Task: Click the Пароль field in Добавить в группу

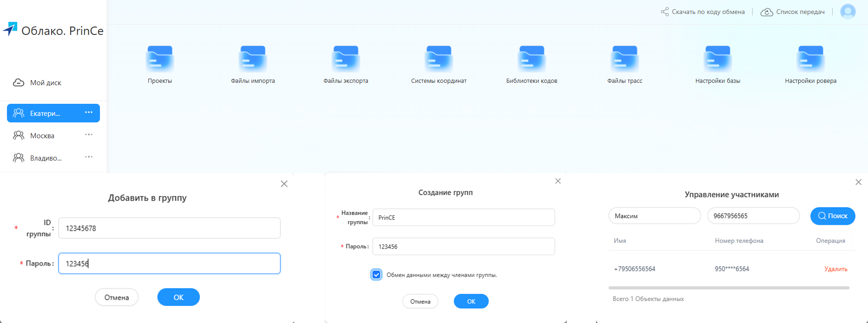Action: pyautogui.click(x=169, y=263)
